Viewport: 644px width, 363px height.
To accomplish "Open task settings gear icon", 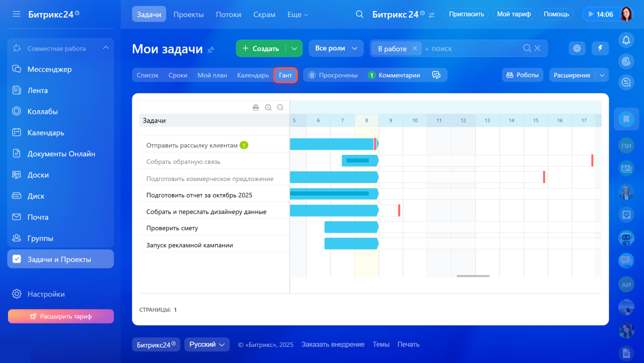I will pyautogui.click(x=577, y=48).
